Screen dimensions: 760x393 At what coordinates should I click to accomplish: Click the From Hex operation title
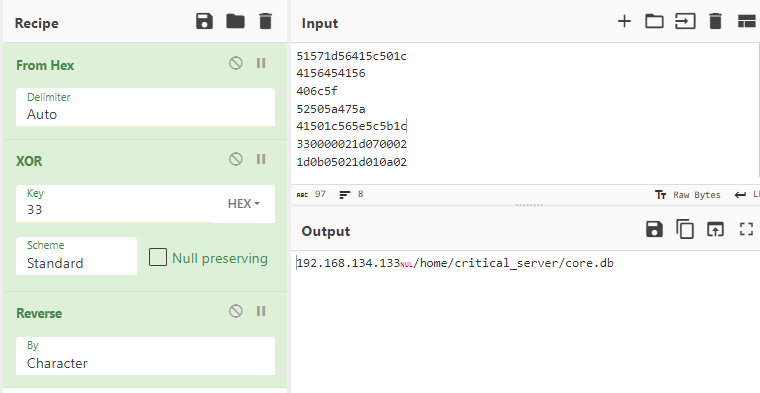(x=45, y=65)
